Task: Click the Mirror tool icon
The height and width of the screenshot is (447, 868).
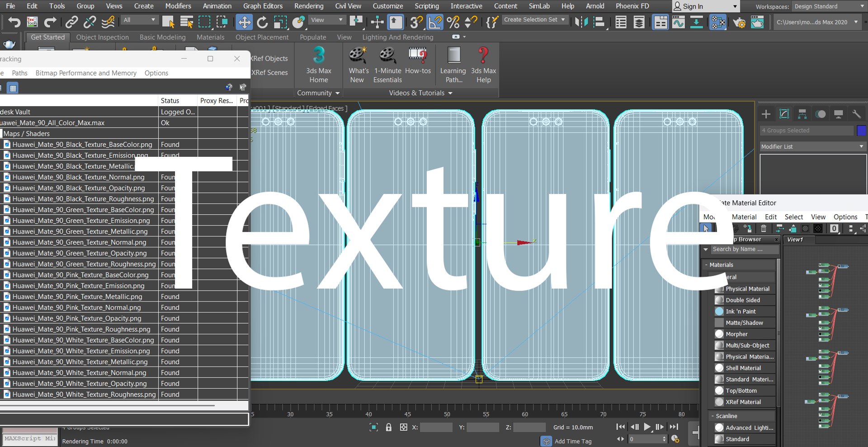Action: click(581, 22)
